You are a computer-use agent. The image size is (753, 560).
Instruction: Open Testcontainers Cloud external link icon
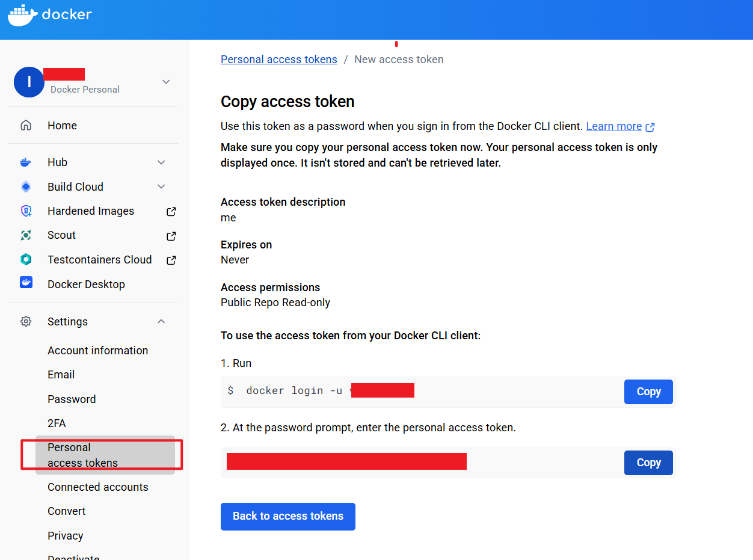[x=171, y=260]
